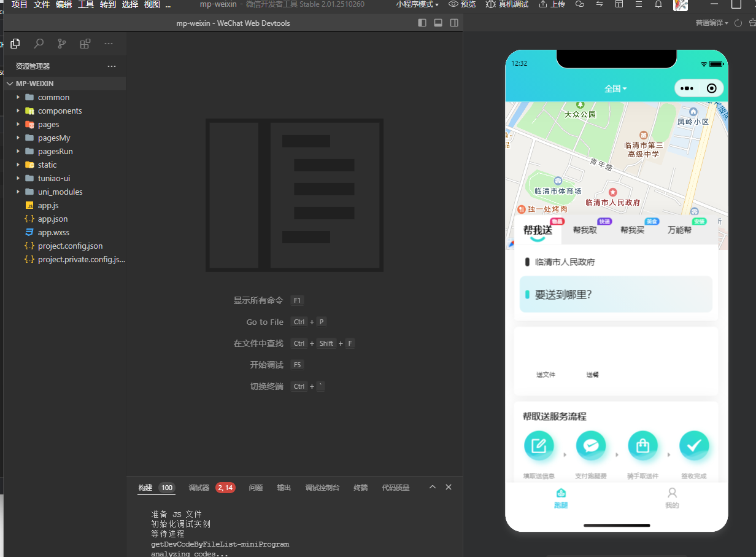Open the Source Control icon in activity bar
This screenshot has height=557, width=756.
[x=62, y=44]
